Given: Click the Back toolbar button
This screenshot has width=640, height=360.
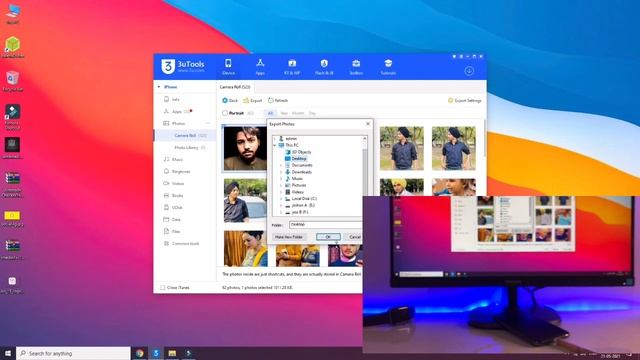Looking at the screenshot, I should 230,100.
